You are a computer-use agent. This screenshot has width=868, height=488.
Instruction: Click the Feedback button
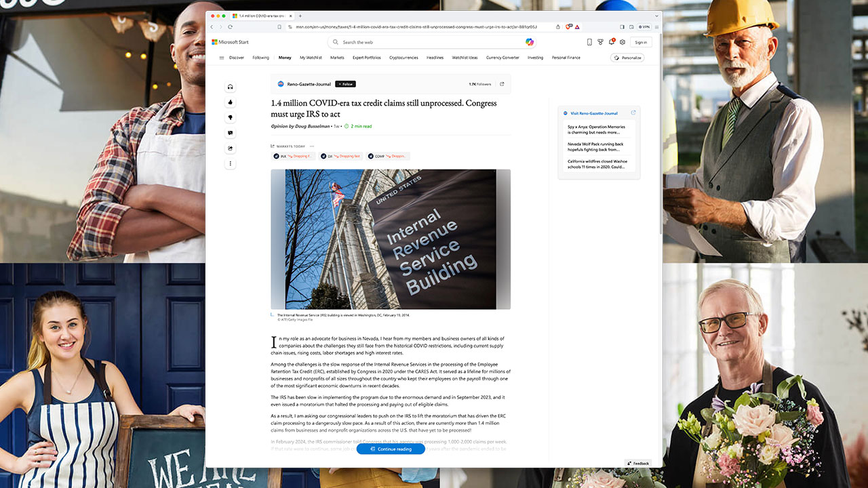coord(638,463)
